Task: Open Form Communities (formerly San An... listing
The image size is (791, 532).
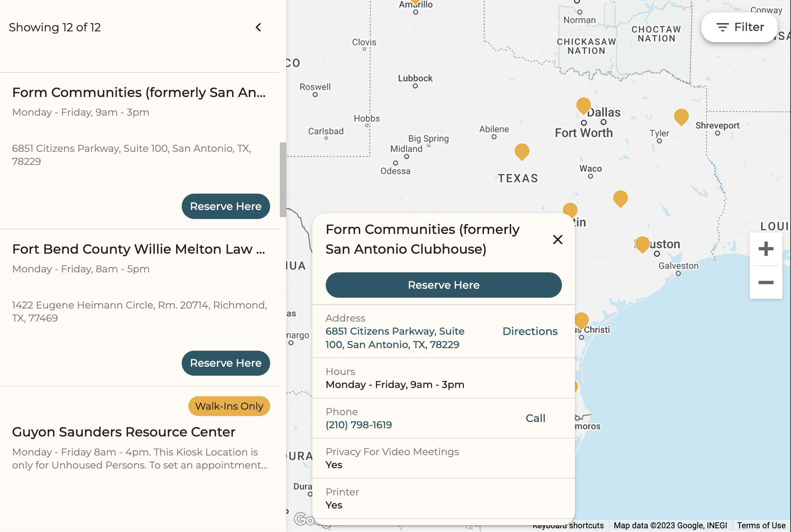Action: (x=139, y=93)
